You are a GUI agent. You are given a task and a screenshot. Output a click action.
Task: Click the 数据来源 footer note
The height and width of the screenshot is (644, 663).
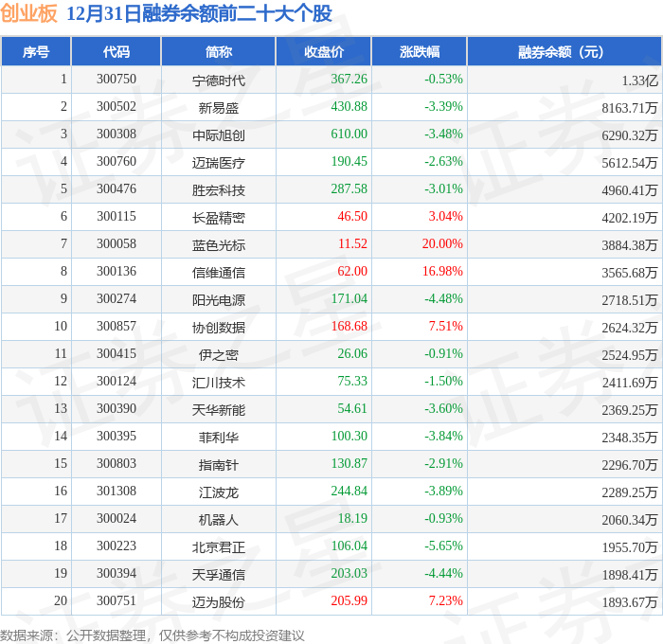152,635
